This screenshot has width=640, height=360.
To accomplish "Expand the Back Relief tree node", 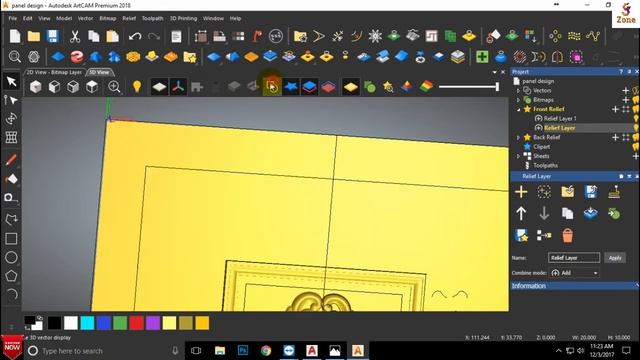I will 518,137.
